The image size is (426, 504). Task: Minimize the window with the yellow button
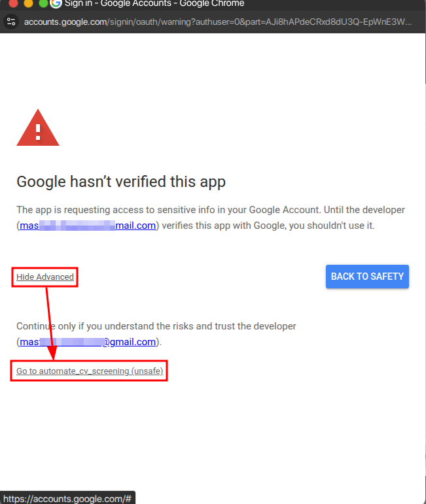(x=28, y=3)
